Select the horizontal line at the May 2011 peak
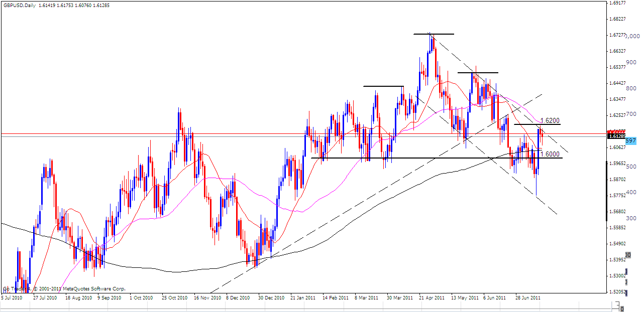The image size is (644, 312). click(x=477, y=73)
